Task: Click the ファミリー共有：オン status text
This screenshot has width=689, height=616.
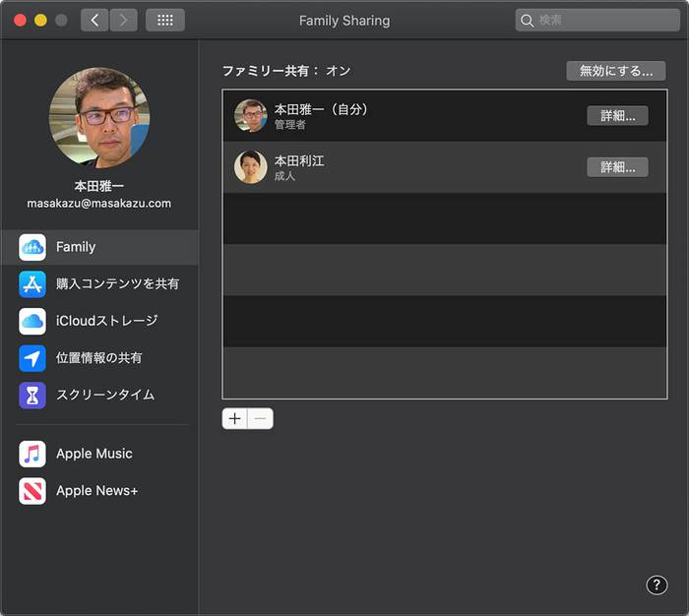Action: (286, 71)
